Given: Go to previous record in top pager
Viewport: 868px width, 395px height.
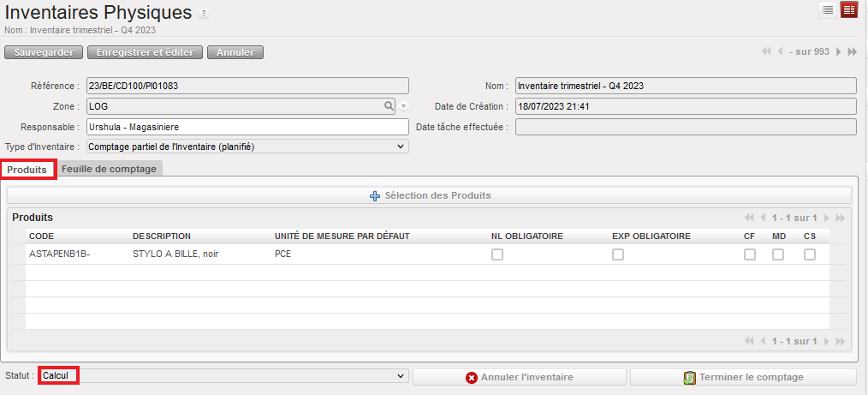Looking at the screenshot, I should pos(780,52).
